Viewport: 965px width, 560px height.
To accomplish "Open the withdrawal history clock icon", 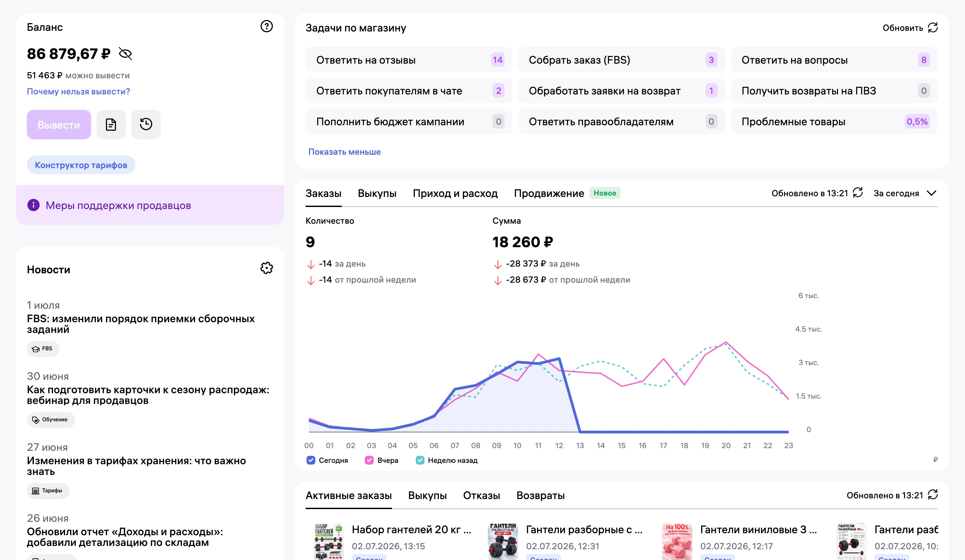I will coord(146,124).
